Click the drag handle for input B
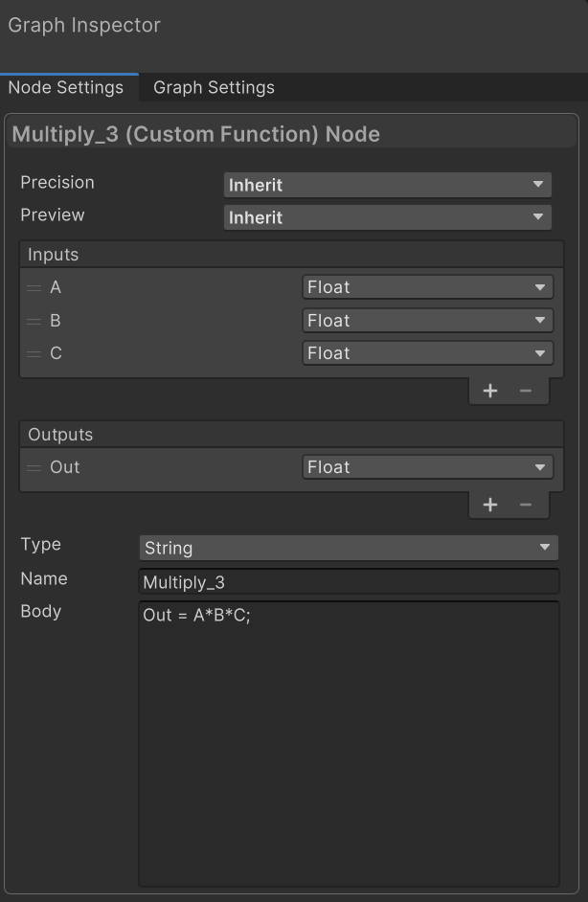The width and height of the screenshot is (588, 902). (x=34, y=321)
